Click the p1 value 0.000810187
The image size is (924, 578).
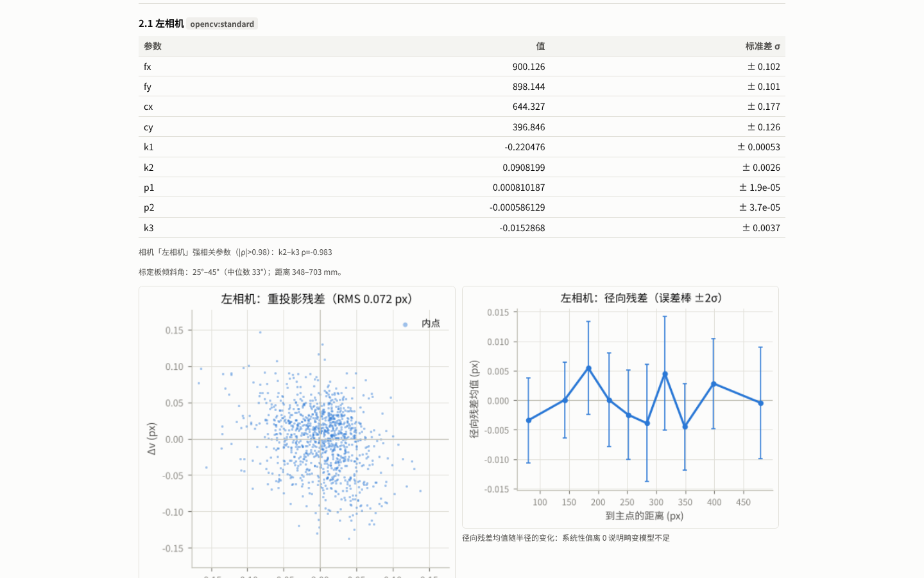(519, 188)
